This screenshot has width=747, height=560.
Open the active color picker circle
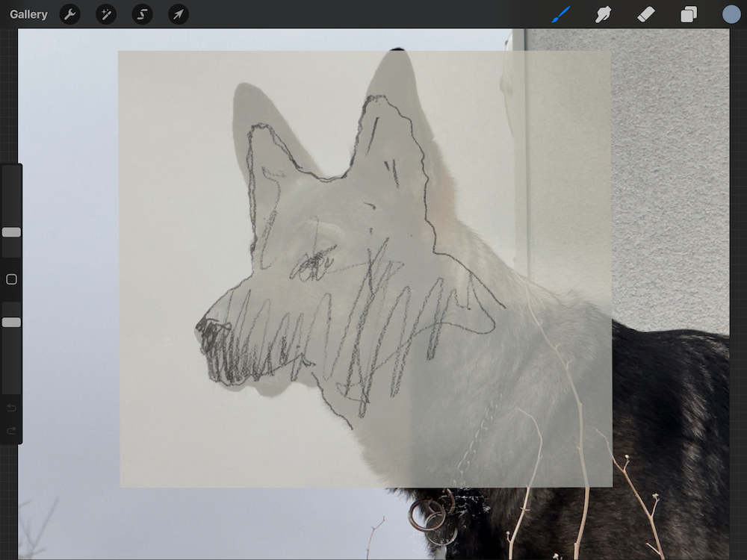pos(731,14)
